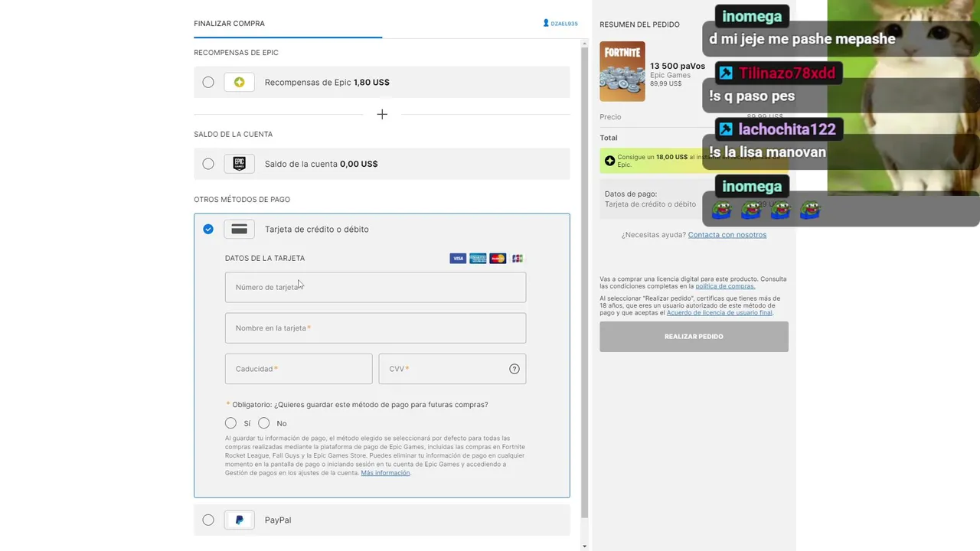Click the FINALIZAR COMPRA tab header
This screenshot has width=980, height=551.
tap(230, 24)
